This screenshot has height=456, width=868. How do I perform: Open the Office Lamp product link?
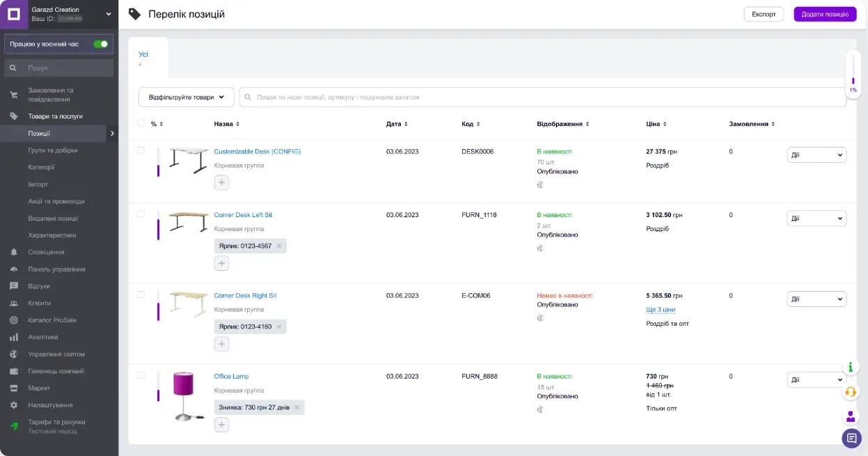[x=231, y=377]
